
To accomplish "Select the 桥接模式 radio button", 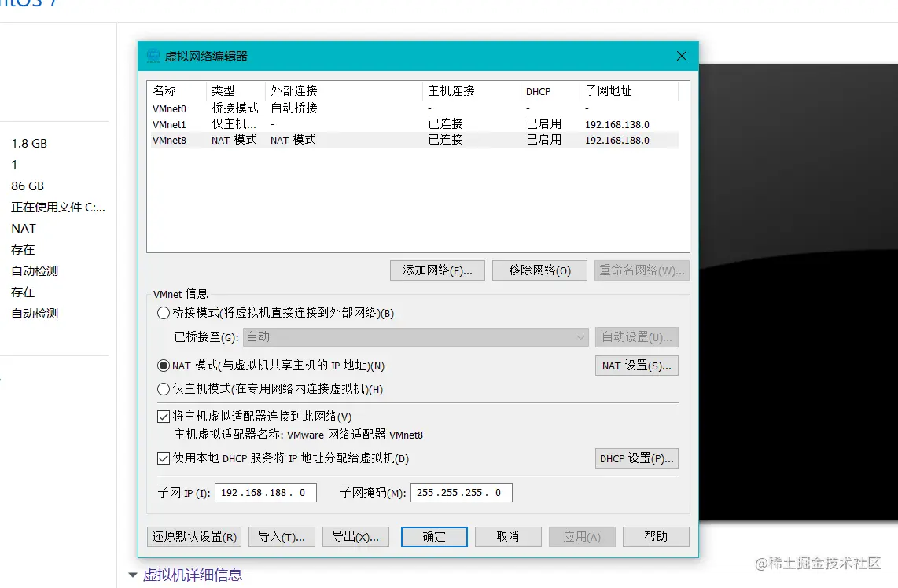I will (x=163, y=312).
